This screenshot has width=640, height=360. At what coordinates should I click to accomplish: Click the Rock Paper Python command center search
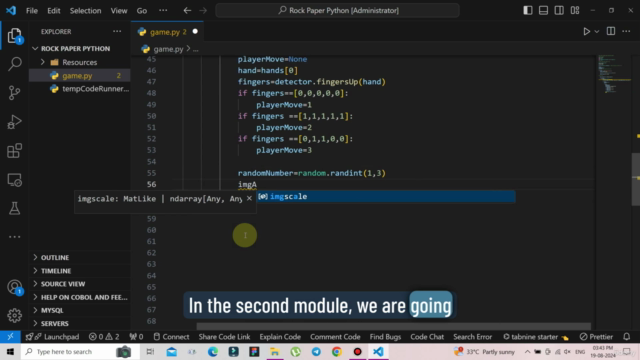coord(338,11)
